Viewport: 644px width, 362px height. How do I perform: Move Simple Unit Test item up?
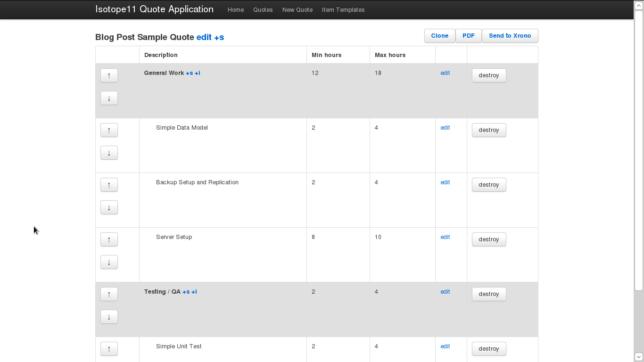point(109,349)
